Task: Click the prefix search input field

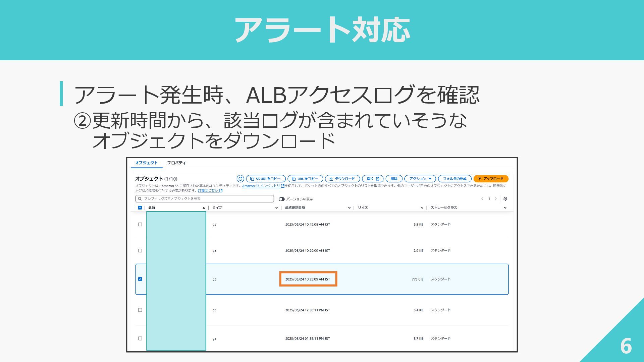Action: click(205, 199)
